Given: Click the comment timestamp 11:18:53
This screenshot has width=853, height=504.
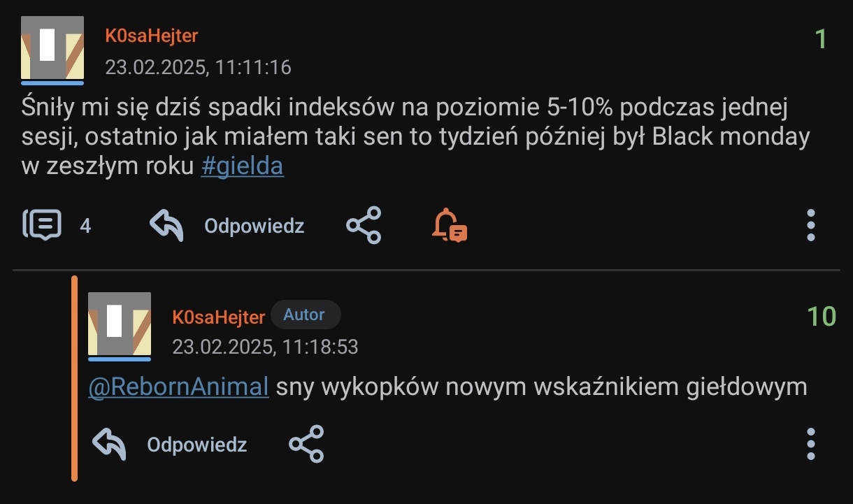Looking at the screenshot, I should tap(265, 347).
